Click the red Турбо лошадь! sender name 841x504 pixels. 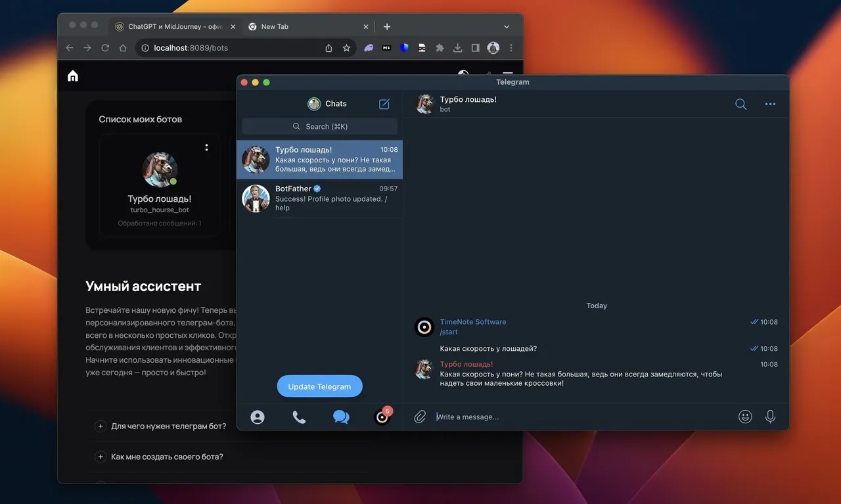pyautogui.click(x=466, y=364)
